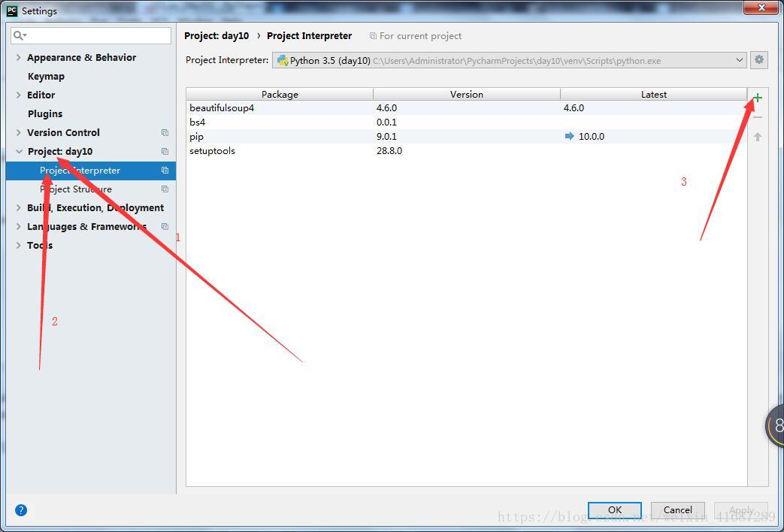The image size is (784, 532).
Task: Click version 4.6.0 in Version column
Action: tap(386, 108)
